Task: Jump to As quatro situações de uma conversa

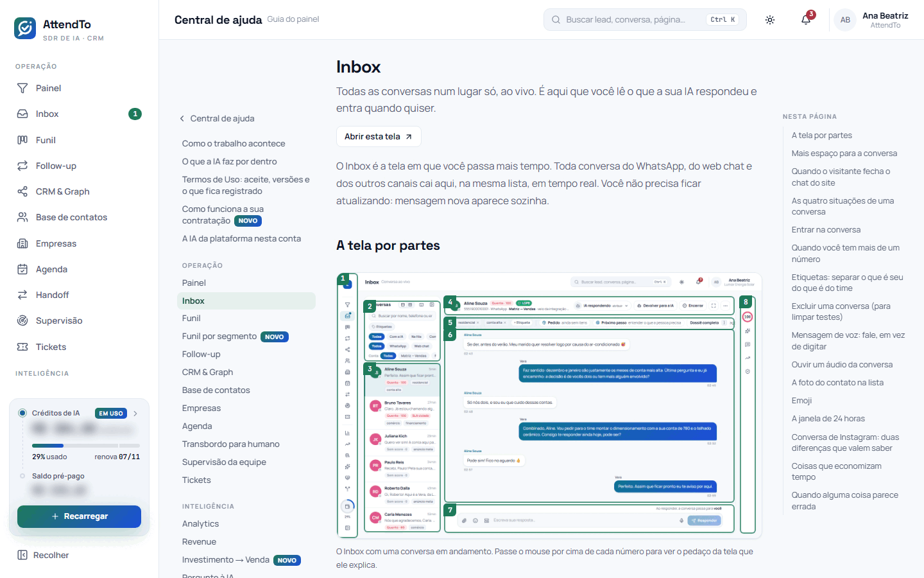Action: pyautogui.click(x=843, y=206)
